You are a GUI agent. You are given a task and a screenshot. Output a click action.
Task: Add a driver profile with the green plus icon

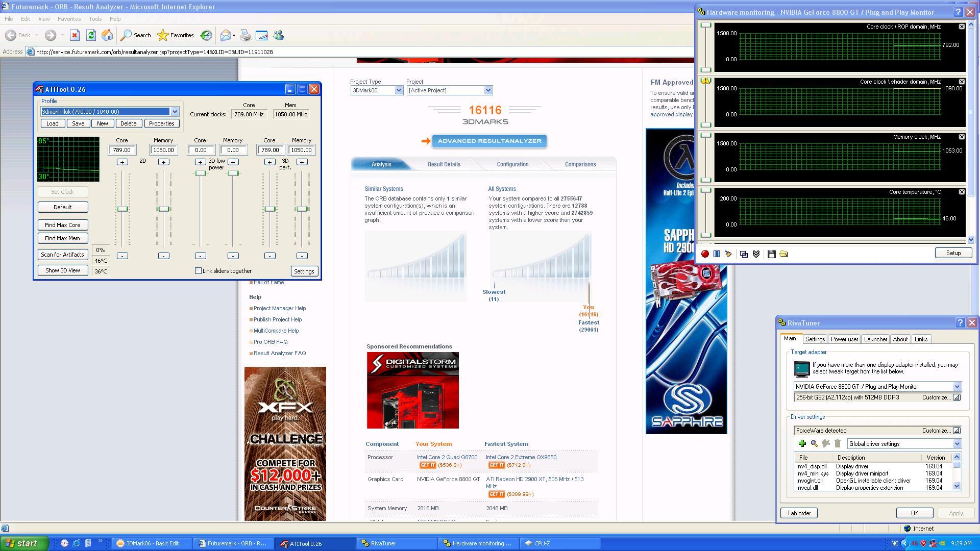click(802, 443)
